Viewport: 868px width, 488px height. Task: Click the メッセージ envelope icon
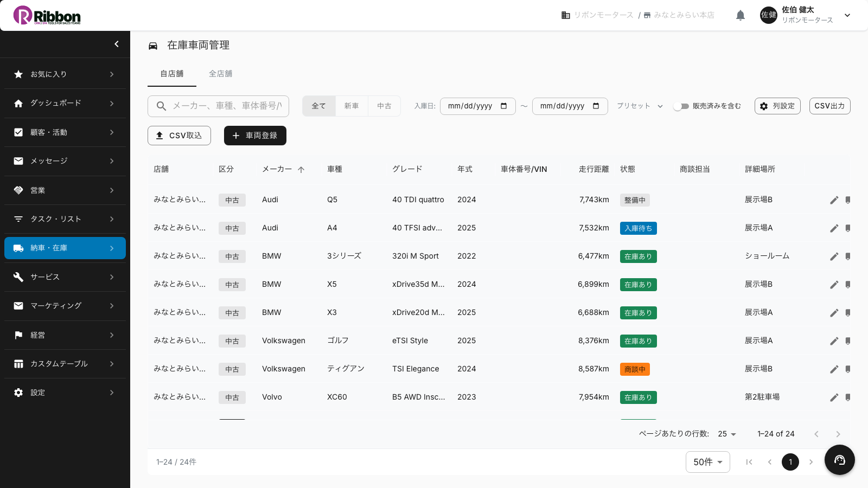click(18, 161)
